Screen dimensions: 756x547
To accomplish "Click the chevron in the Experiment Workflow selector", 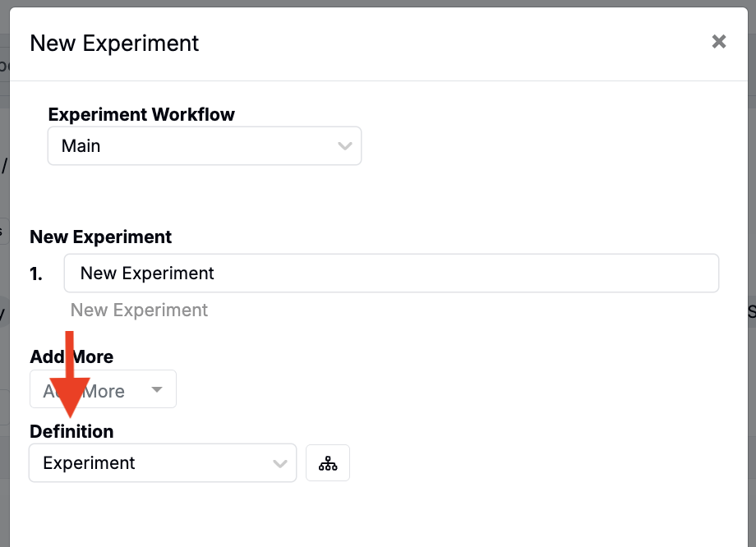I will [x=345, y=146].
